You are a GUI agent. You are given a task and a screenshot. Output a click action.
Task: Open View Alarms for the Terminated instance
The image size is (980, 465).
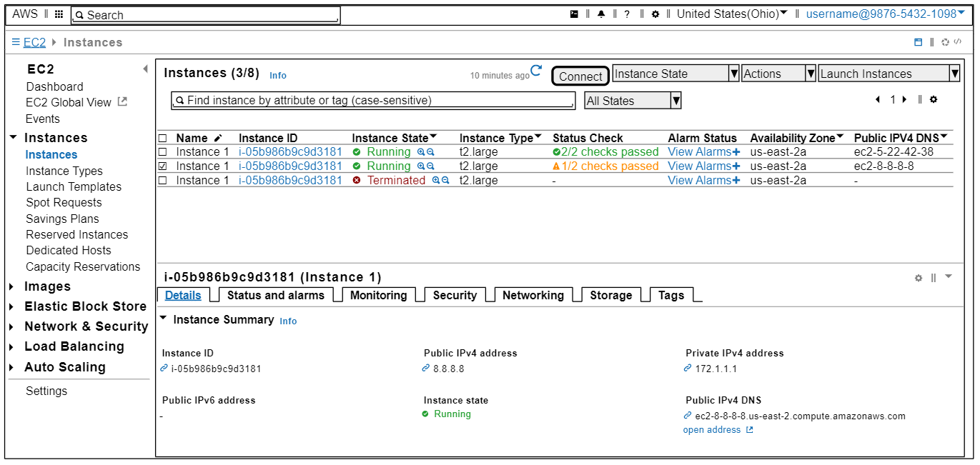(x=699, y=181)
